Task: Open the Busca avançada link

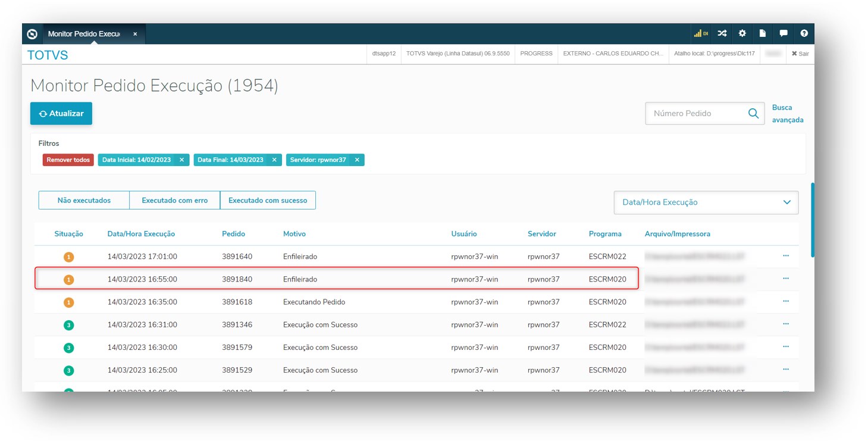Action: coord(787,114)
